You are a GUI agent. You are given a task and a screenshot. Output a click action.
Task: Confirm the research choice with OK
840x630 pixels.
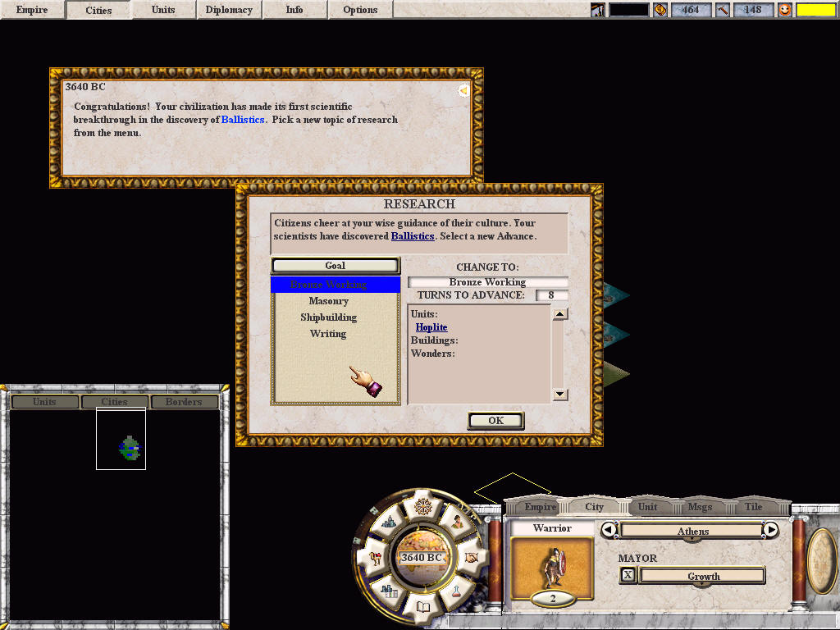pyautogui.click(x=496, y=421)
